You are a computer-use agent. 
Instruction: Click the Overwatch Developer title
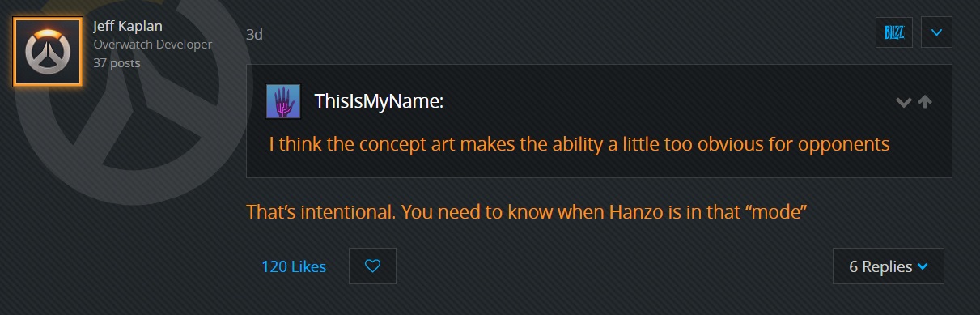(153, 45)
